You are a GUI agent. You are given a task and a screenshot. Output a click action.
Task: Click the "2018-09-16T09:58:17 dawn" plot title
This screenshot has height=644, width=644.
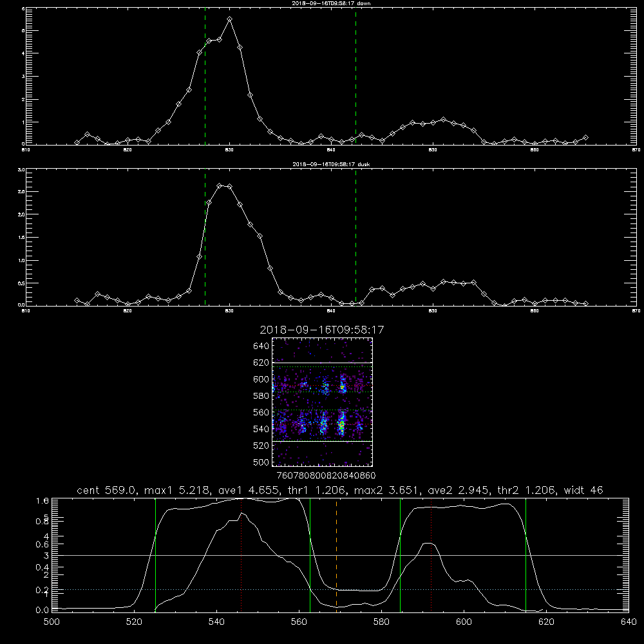point(331,3)
